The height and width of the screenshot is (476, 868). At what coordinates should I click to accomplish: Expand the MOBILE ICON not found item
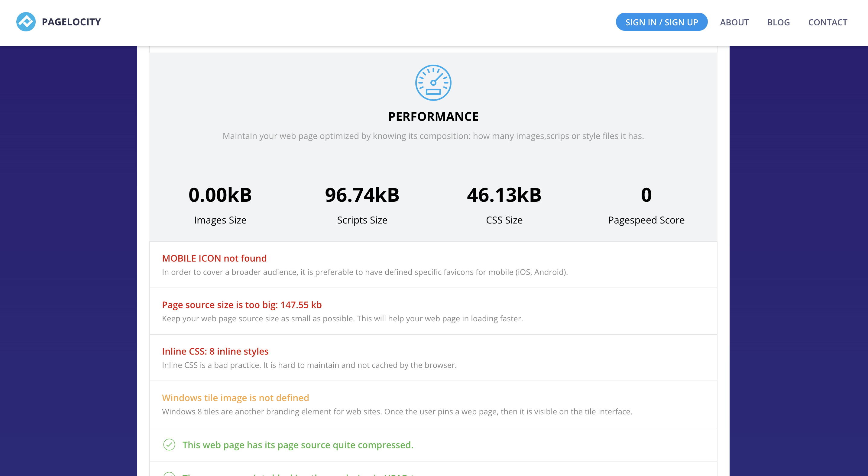[x=214, y=258]
